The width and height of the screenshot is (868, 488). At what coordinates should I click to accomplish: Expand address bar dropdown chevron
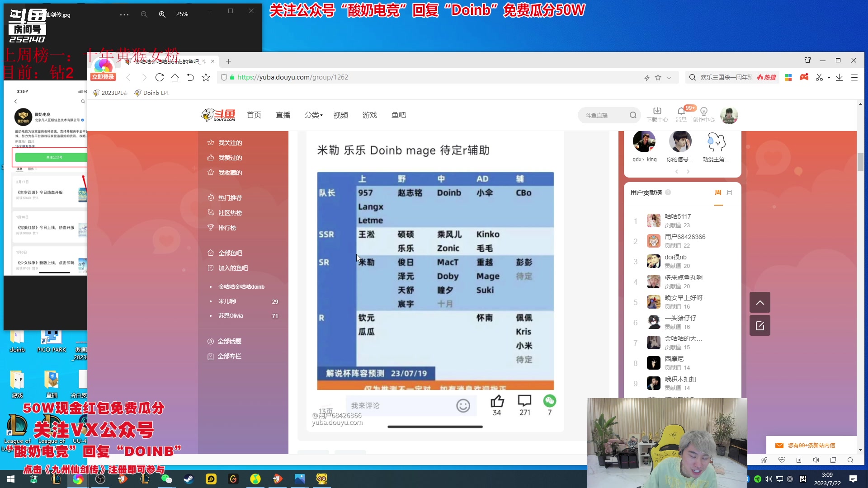[669, 78]
